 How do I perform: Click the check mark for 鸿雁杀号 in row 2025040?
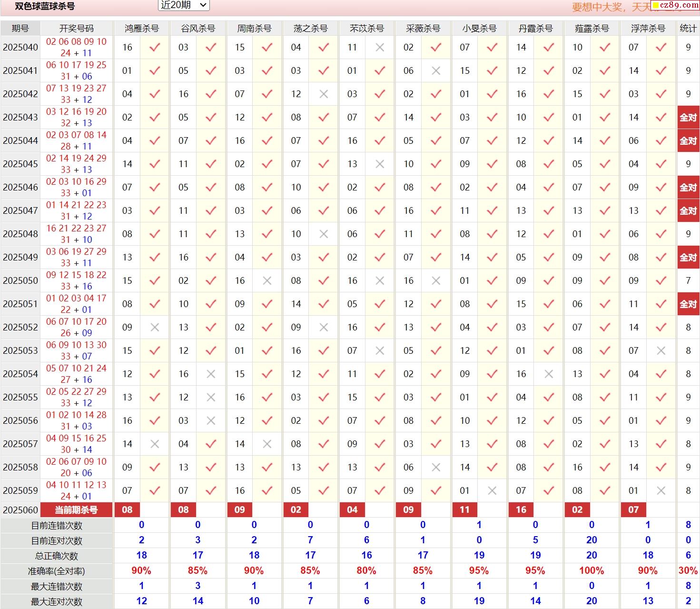tap(155, 47)
